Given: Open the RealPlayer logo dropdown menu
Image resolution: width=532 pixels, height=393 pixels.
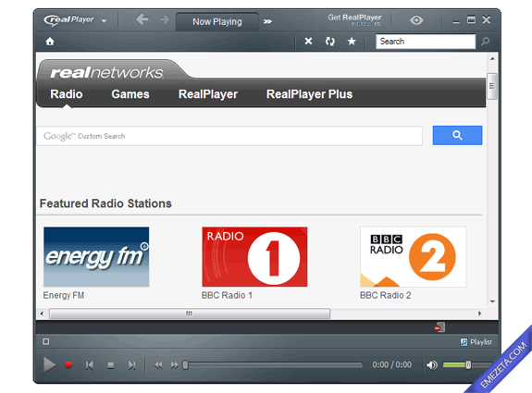Looking at the screenshot, I should 75,20.
